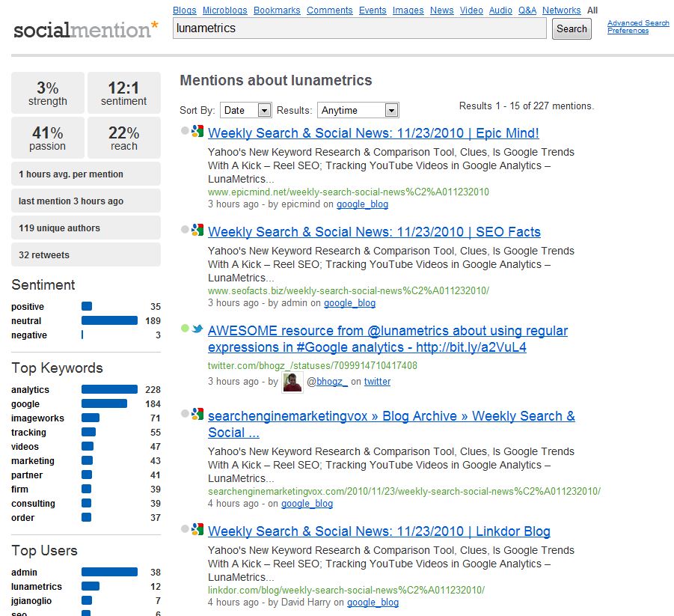
Task: Click google_blog link under David Harry result
Action: (373, 603)
